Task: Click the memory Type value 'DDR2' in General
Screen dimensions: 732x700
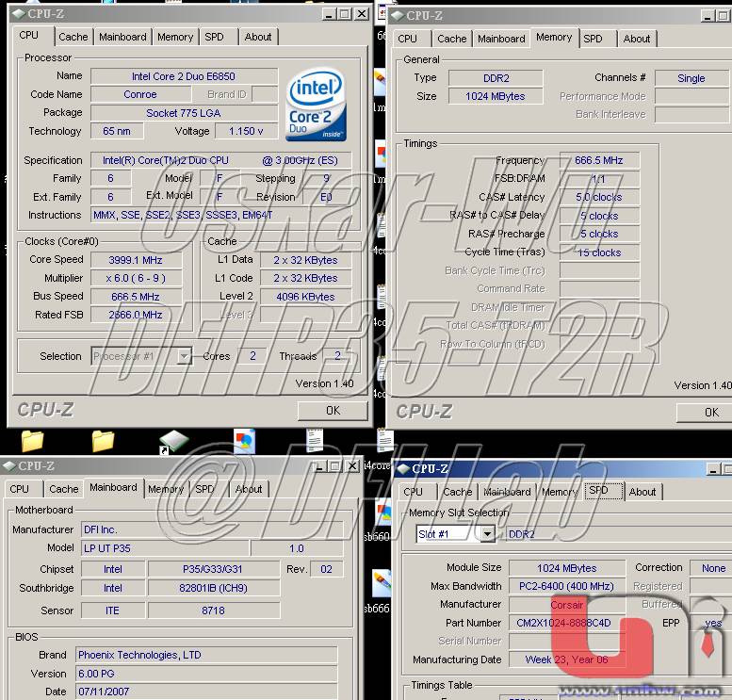Action: [x=496, y=78]
